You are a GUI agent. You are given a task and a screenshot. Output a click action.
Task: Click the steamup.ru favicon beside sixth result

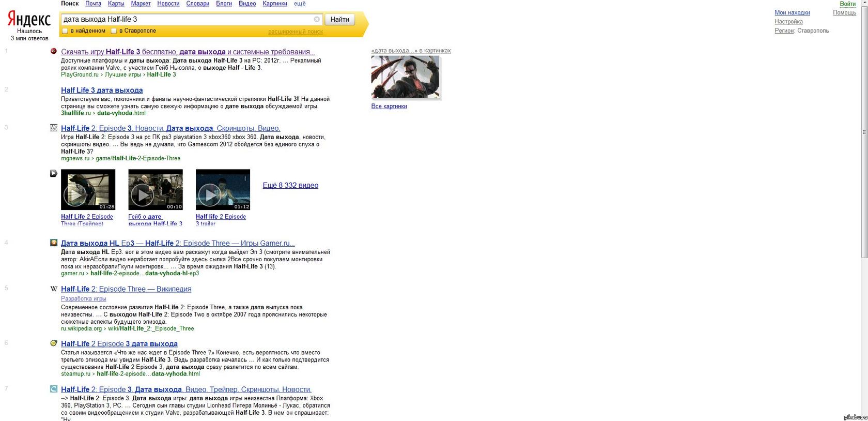pyautogui.click(x=54, y=343)
